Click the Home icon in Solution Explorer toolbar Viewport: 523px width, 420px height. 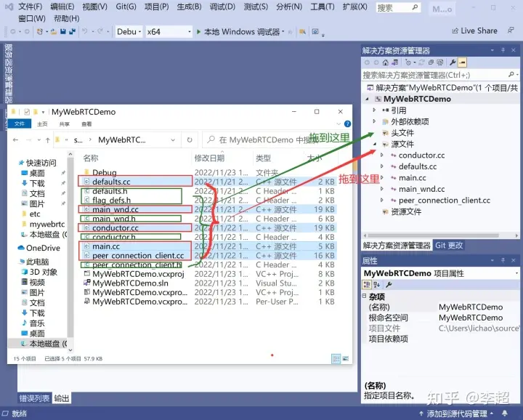[x=386, y=62]
